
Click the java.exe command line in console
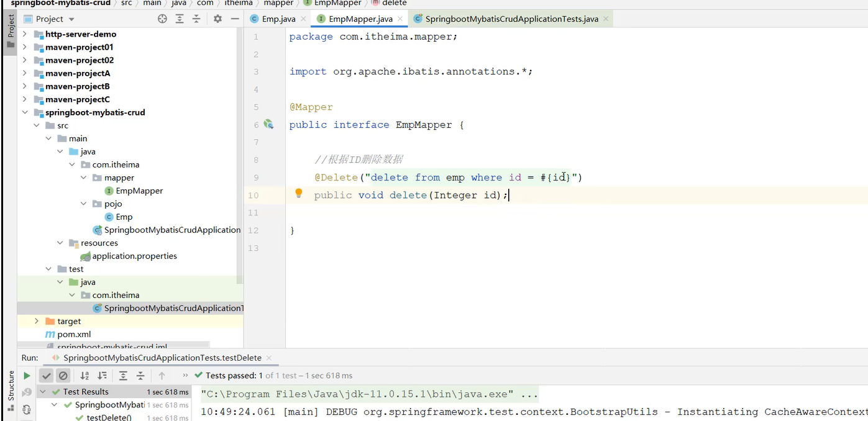point(370,394)
